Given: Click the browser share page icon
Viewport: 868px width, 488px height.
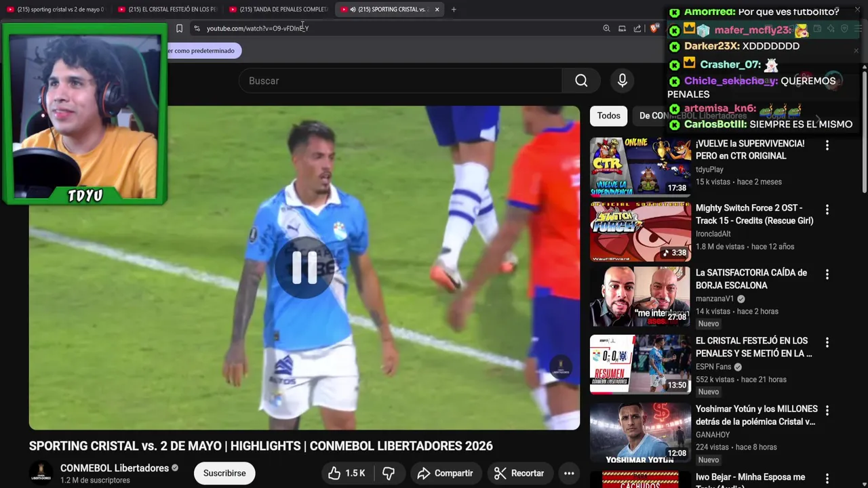Looking at the screenshot, I should click(637, 28).
